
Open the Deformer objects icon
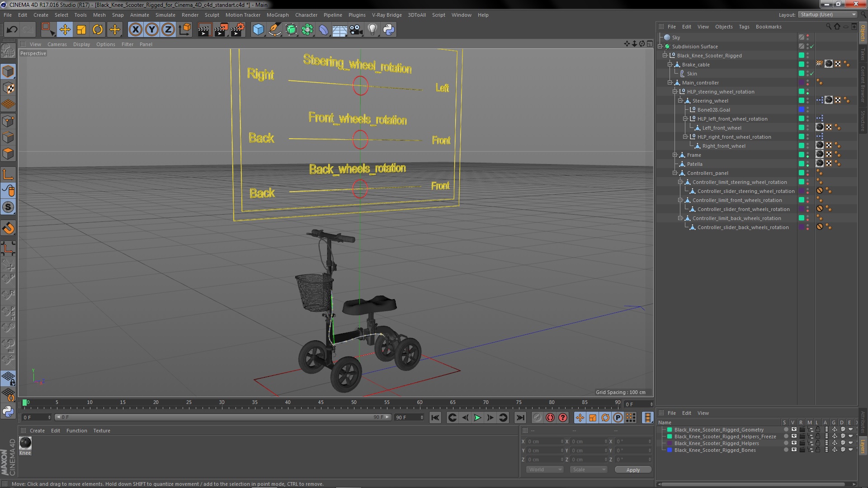(324, 30)
